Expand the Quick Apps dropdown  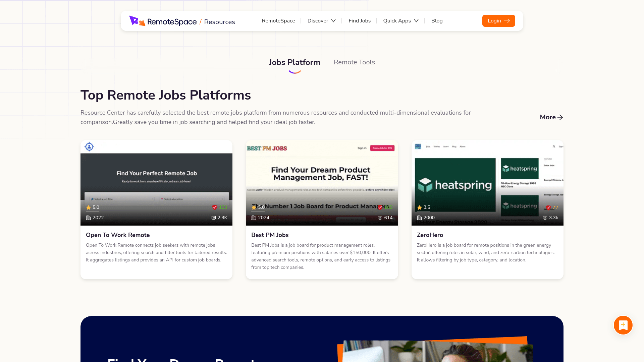pyautogui.click(x=401, y=21)
